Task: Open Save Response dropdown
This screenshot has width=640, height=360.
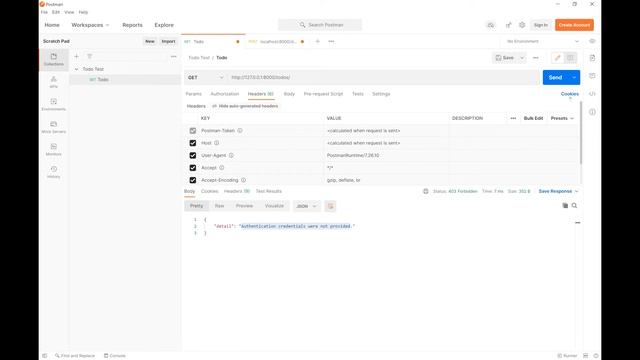Action: click(x=558, y=191)
